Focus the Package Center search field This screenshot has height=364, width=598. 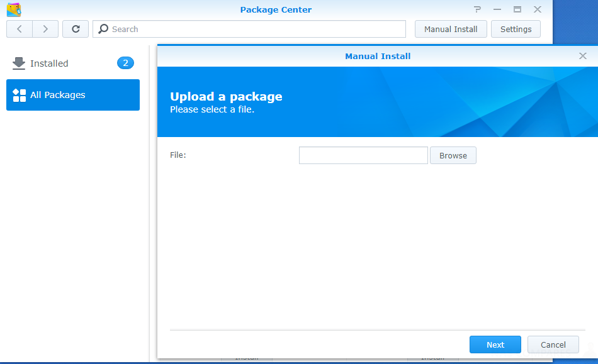coord(249,29)
